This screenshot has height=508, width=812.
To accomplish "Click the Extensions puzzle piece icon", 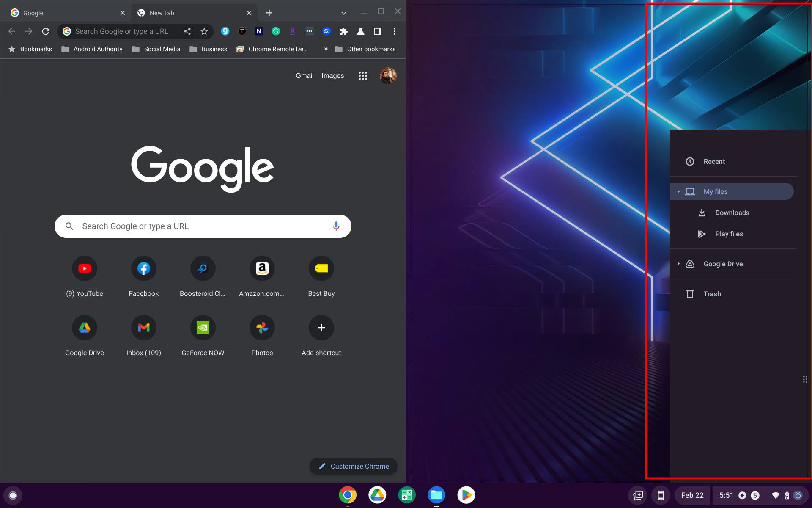I will point(344,31).
